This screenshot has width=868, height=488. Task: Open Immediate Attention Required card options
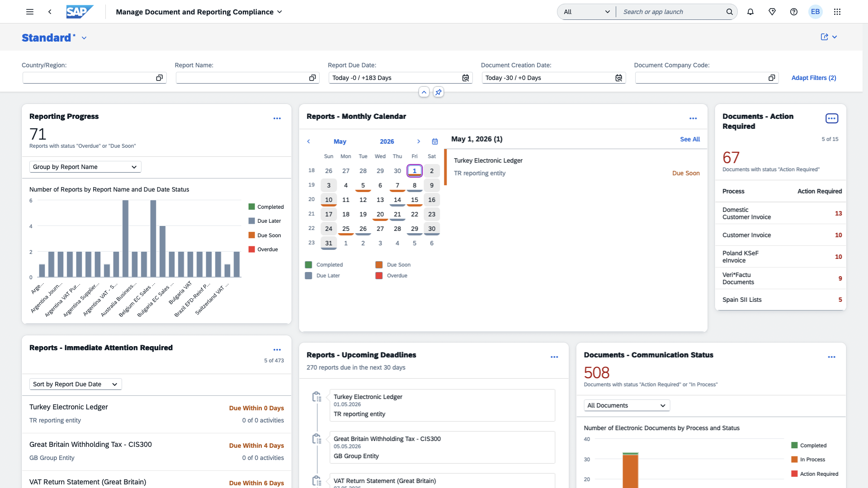277,350
